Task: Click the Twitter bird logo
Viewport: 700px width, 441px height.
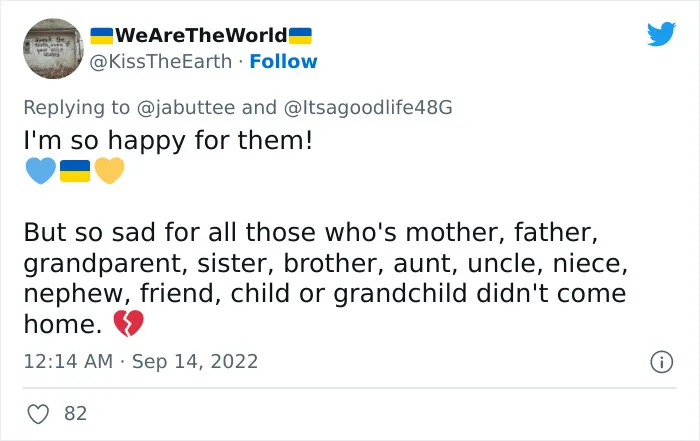Action: point(661,33)
